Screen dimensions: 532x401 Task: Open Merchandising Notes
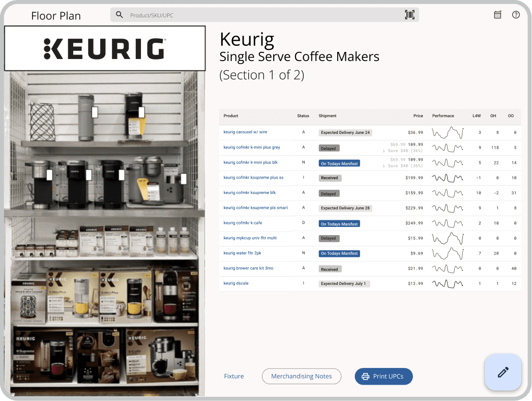tap(301, 376)
